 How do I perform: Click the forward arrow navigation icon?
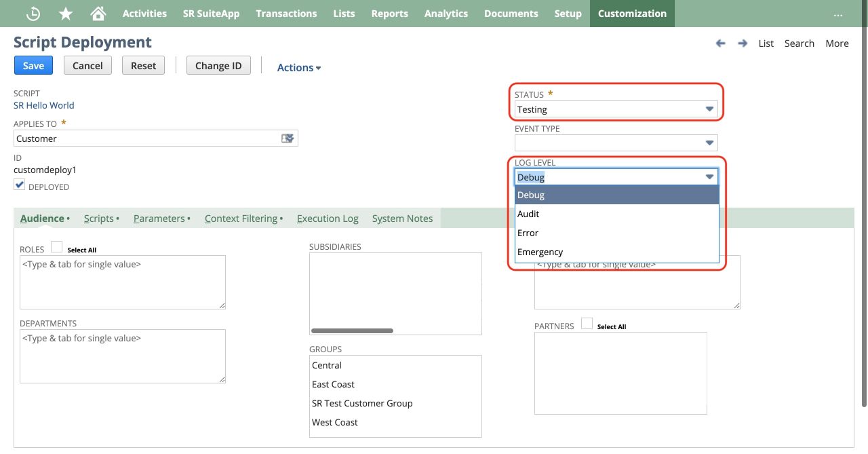743,43
